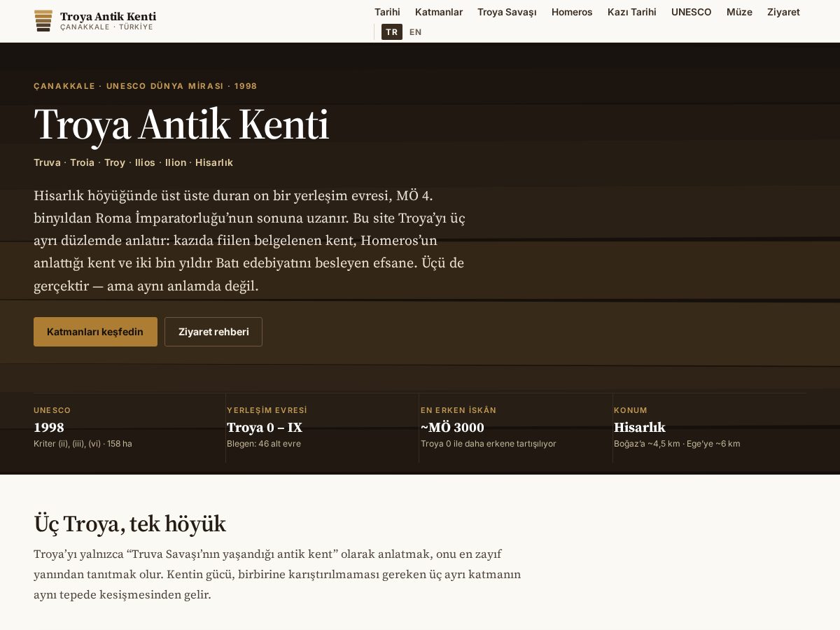Click the Üç Troya, tek höyük heading
Screen dimensions: 840x630
coord(129,524)
